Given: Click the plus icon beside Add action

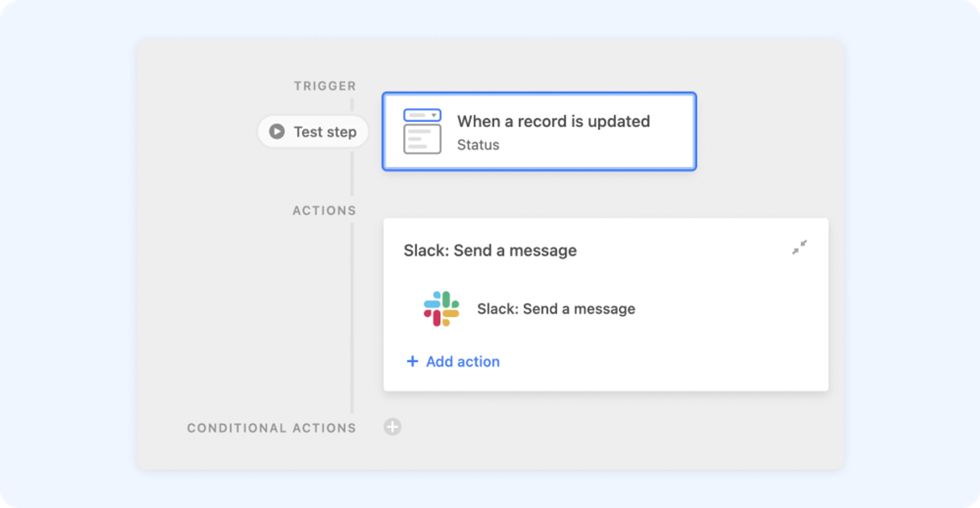Looking at the screenshot, I should 412,362.
